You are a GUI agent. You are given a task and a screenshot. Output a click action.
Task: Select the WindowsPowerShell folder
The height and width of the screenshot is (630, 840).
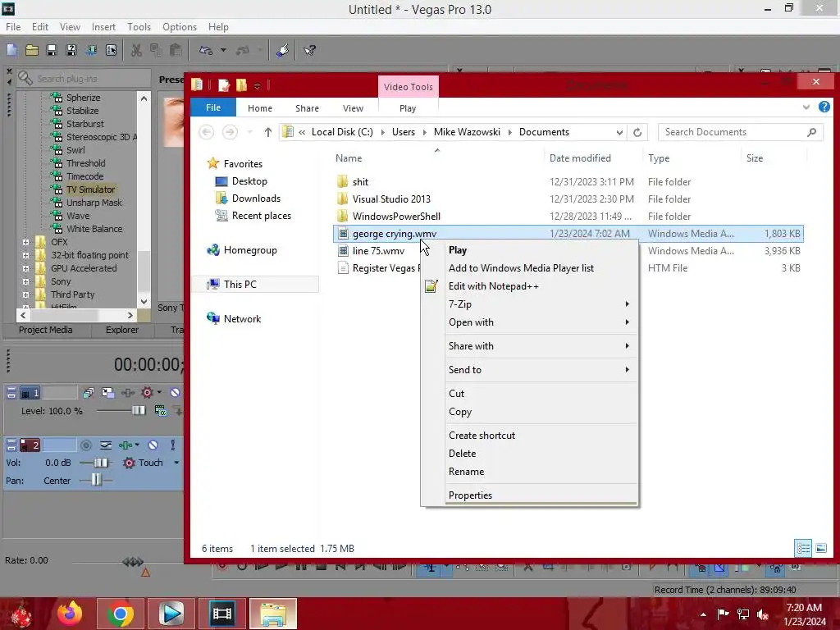point(396,217)
